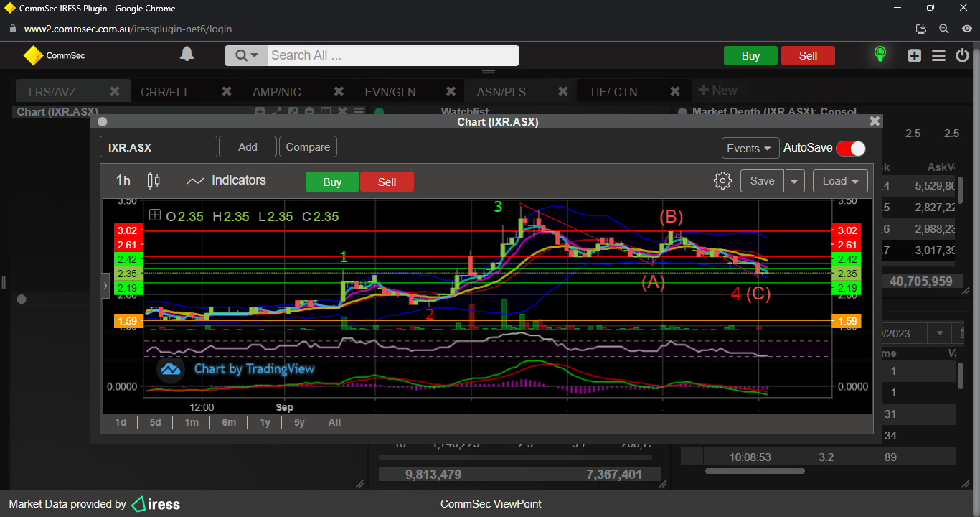Open the hamburger main menu
The width and height of the screenshot is (980, 517).
click(x=938, y=55)
